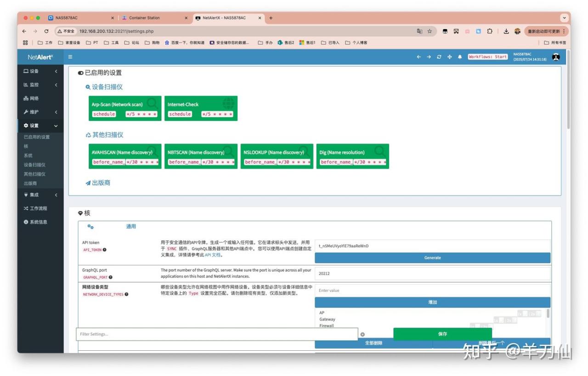Click the Generate API token button

point(432,258)
